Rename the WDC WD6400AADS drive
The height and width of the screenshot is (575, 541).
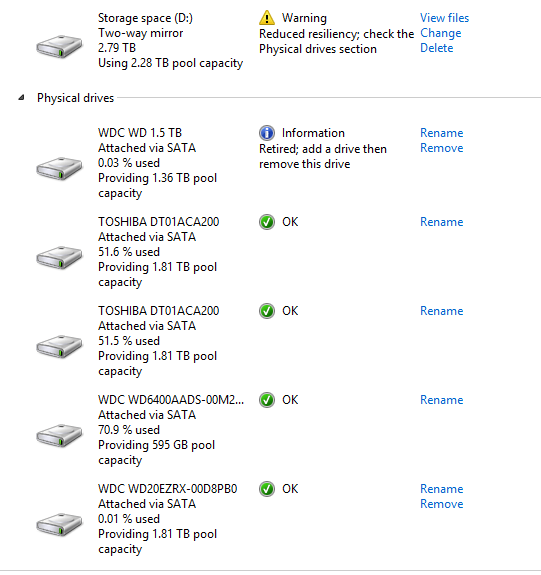(442, 400)
